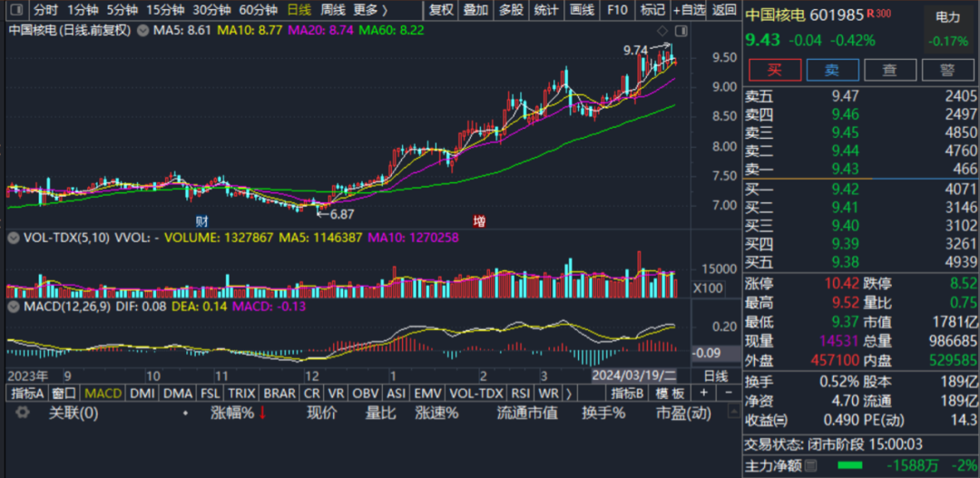
Task: Toggle the small square icon next to 主力净额
Action: coord(810,465)
